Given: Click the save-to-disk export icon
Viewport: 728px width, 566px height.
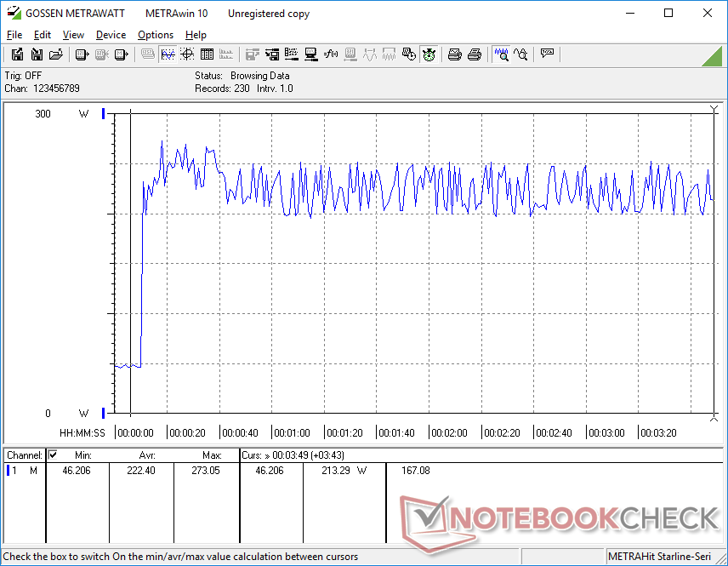Looking at the screenshot, I should tap(17, 54).
